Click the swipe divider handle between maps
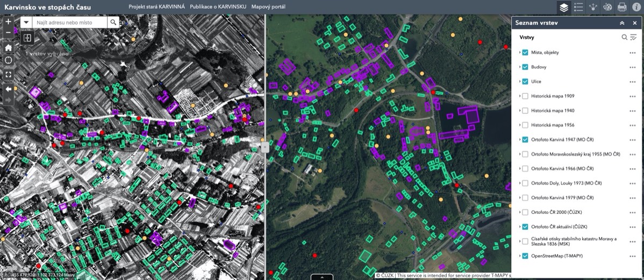644x280 pixels. pyautogui.click(x=265, y=147)
